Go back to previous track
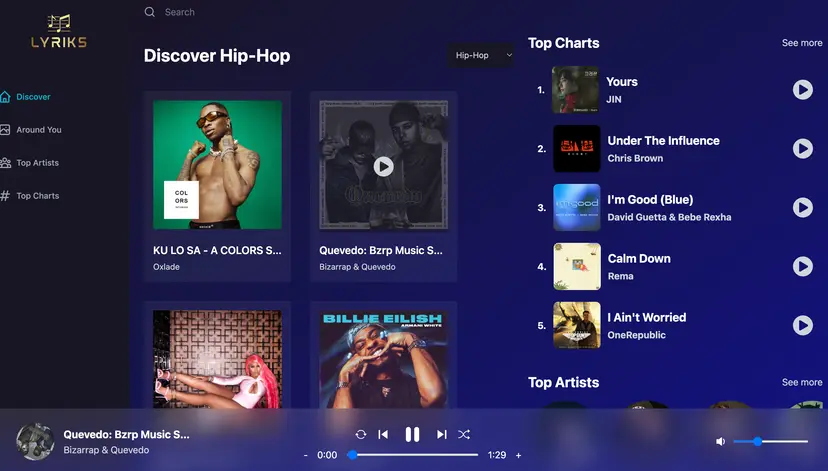This screenshot has width=828, height=471. click(383, 434)
